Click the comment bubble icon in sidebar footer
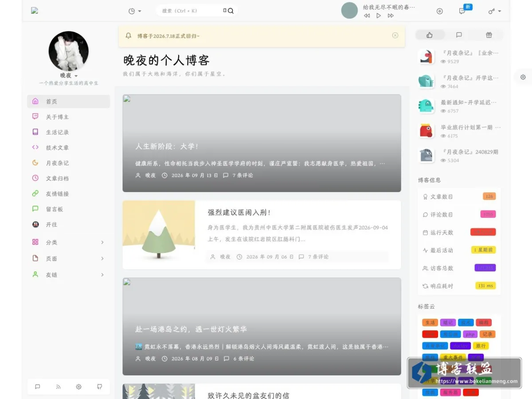This screenshot has width=532, height=399. point(38,387)
